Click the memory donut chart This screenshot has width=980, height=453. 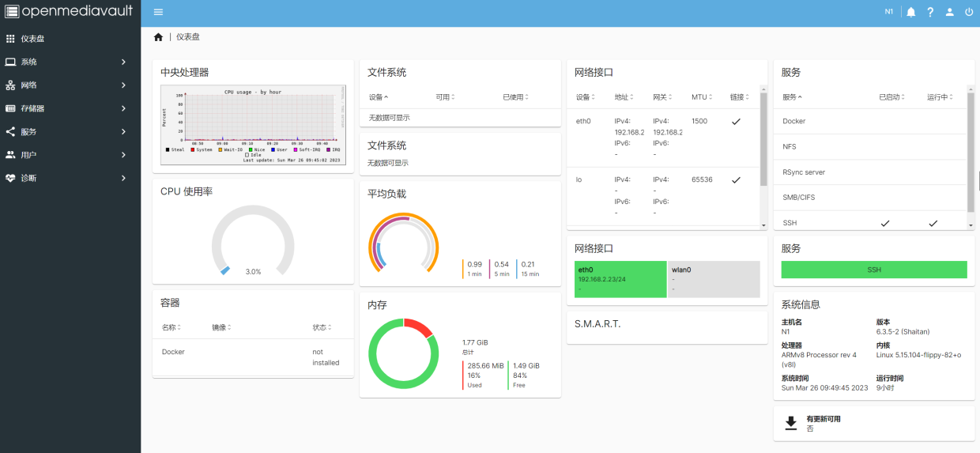point(404,353)
